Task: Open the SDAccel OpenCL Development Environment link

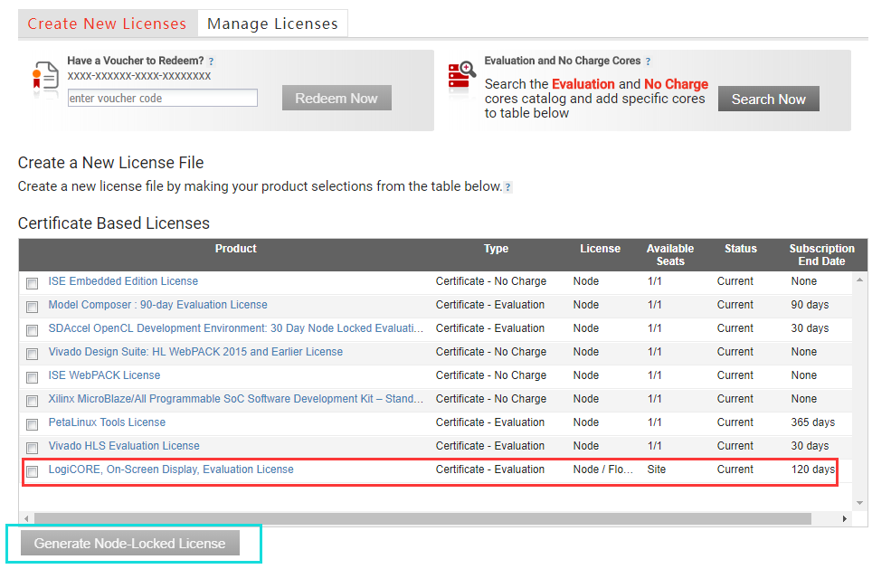Action: tap(208, 328)
